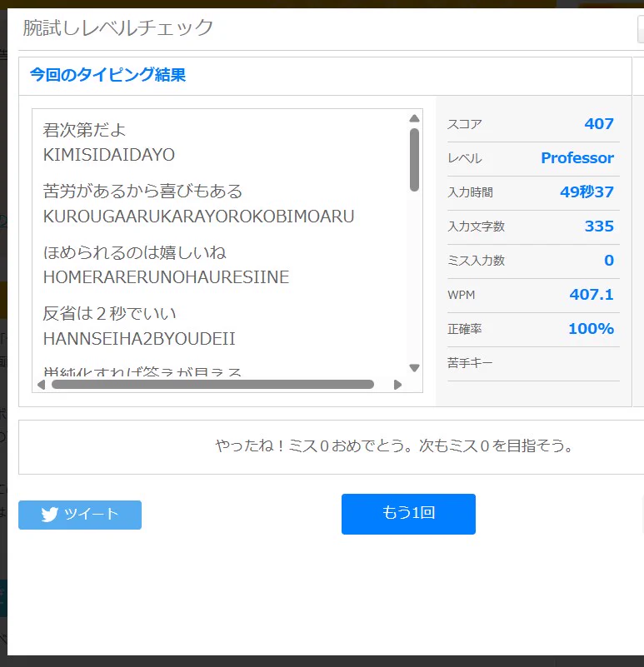Click the スコア label

click(465, 124)
